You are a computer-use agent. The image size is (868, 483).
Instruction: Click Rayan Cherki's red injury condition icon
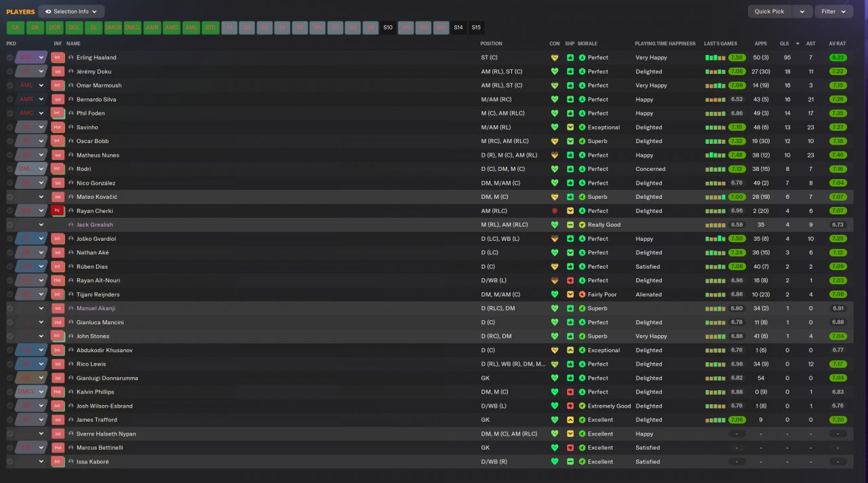click(x=555, y=211)
